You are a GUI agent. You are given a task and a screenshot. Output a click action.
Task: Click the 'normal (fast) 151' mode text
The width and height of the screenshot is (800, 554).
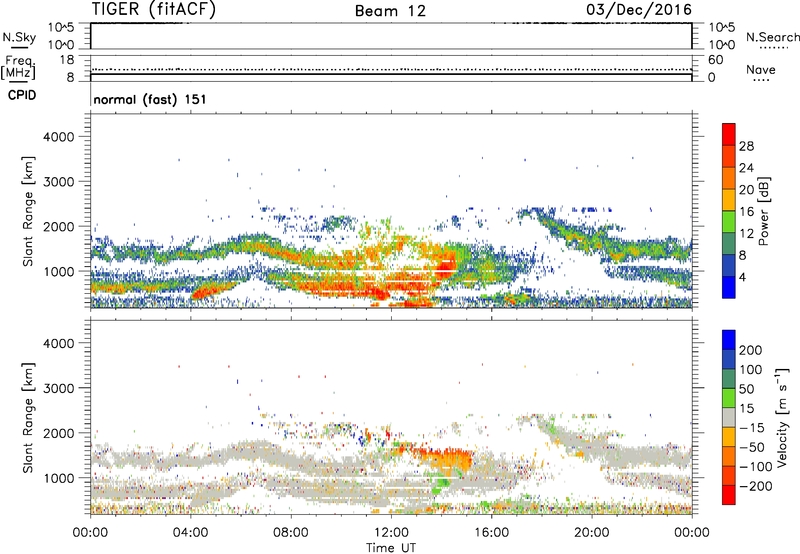pos(150,99)
